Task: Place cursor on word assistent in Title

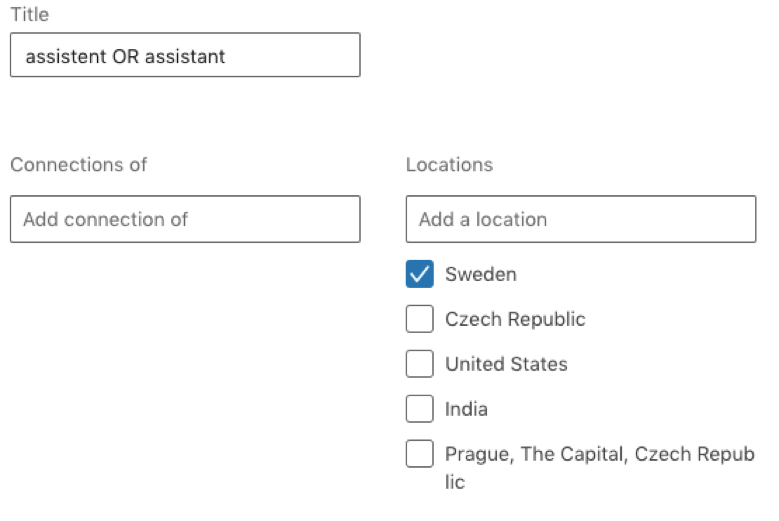Action: (66, 56)
